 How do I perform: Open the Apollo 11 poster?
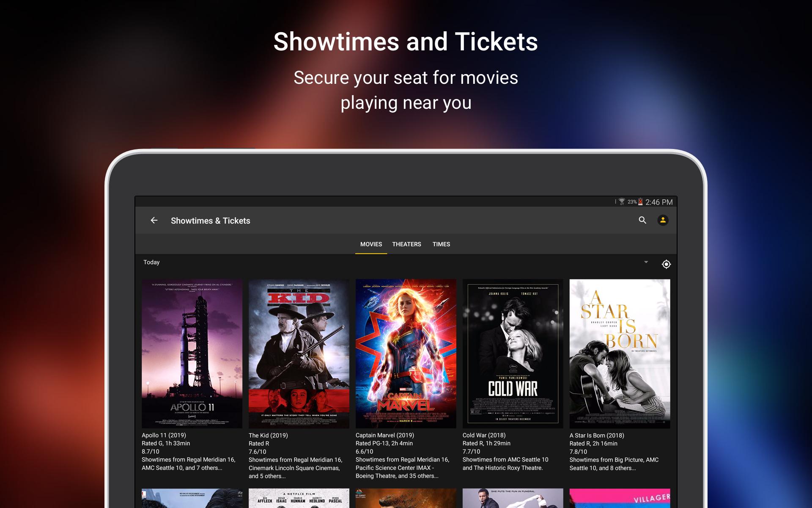pos(192,353)
